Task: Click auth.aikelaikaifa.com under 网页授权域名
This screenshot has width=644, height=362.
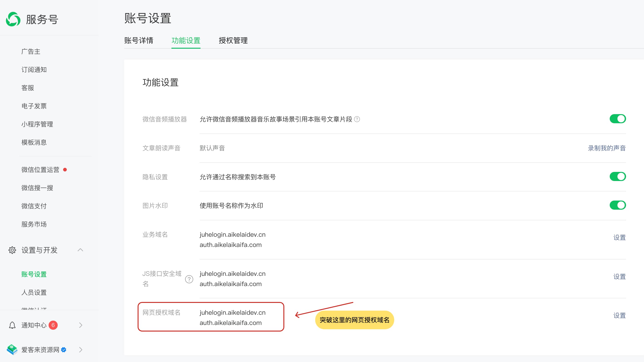Action: coord(230,323)
